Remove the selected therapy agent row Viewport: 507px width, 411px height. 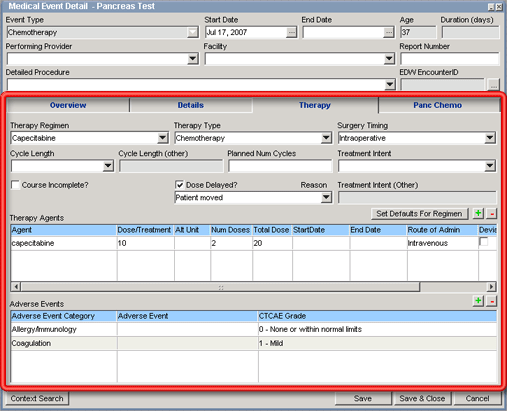click(492, 213)
